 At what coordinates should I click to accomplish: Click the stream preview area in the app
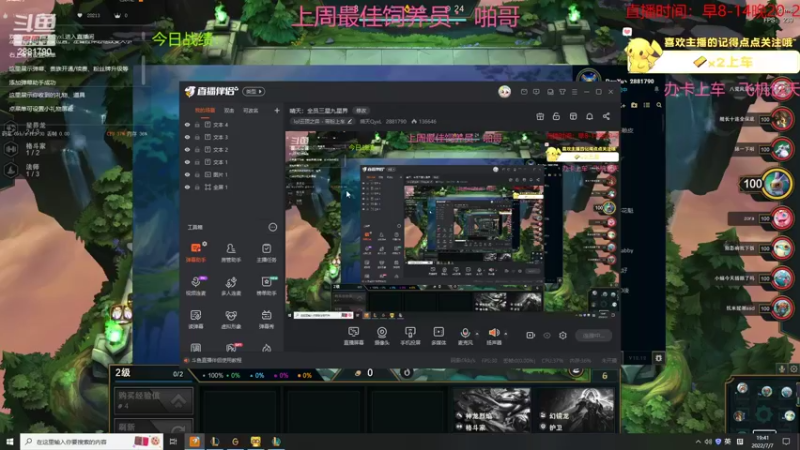point(452,225)
